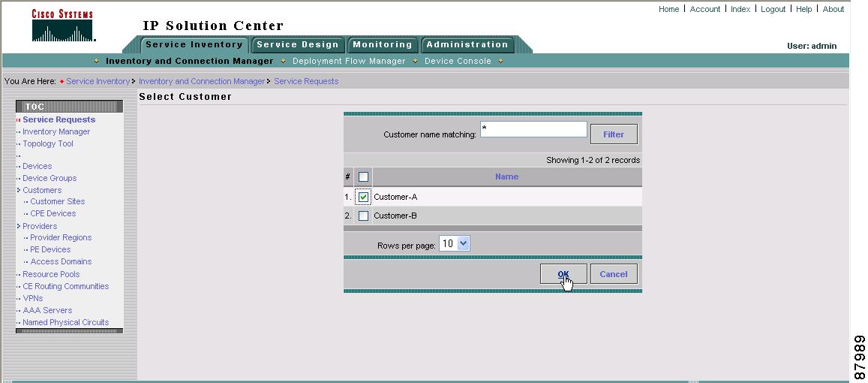Open Provider Regions in TOC
The width and height of the screenshot is (868, 383).
(x=61, y=237)
